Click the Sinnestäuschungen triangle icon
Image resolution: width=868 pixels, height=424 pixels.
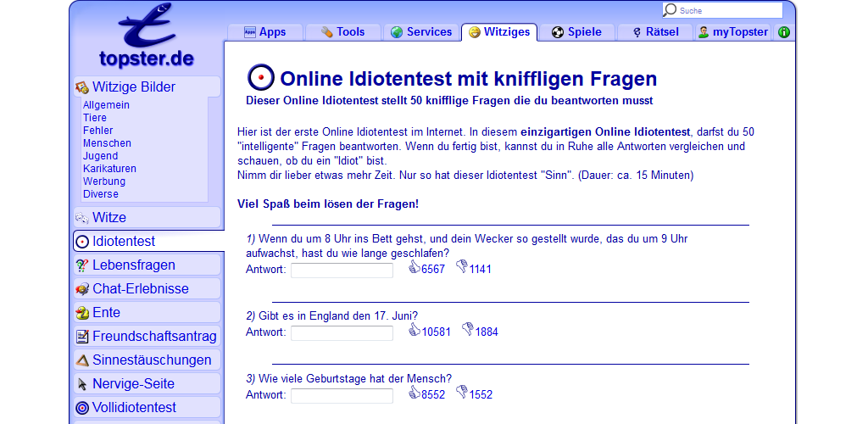click(82, 360)
